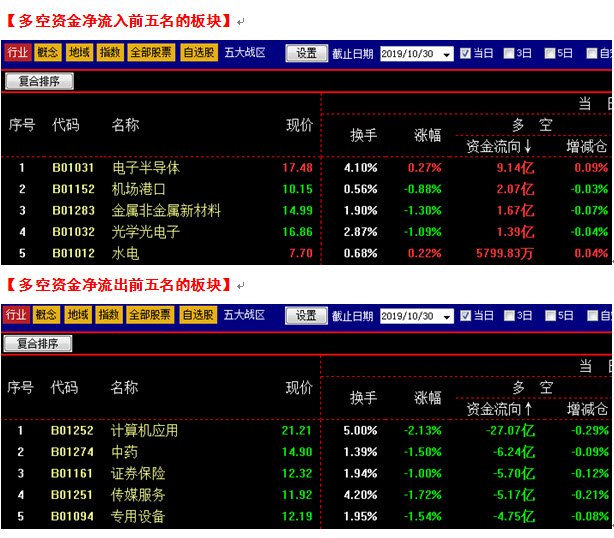
Task: Choose 自选股 tab in the 净流出 panel
Action: 198,315
